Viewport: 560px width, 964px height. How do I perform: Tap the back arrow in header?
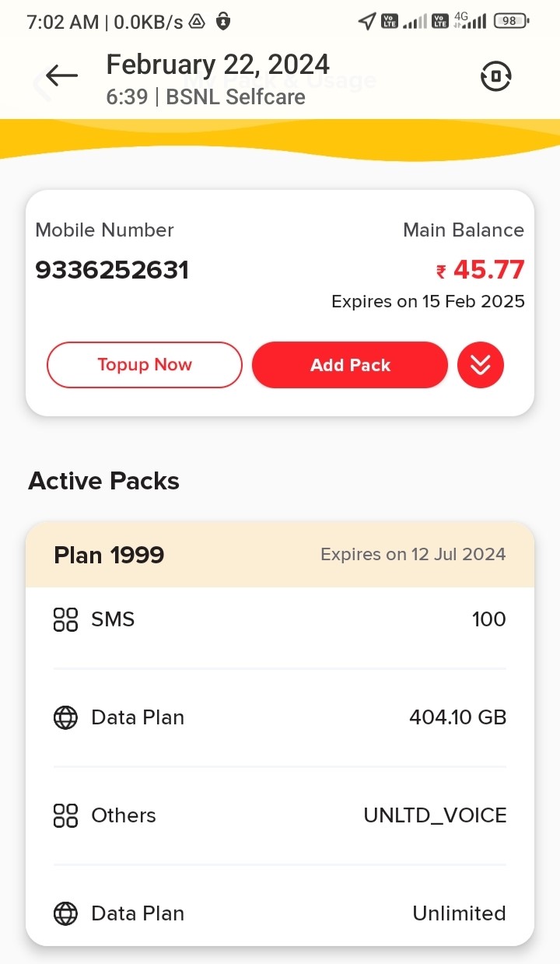pos(61,75)
